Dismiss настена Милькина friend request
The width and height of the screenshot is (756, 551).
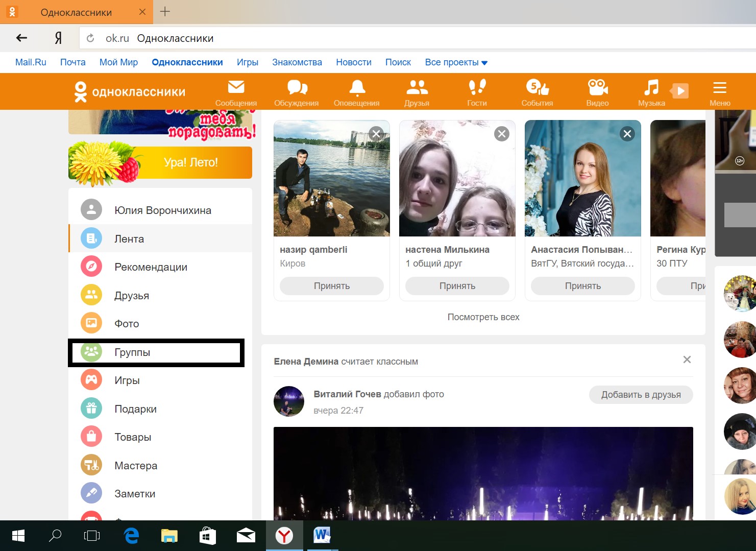(502, 134)
